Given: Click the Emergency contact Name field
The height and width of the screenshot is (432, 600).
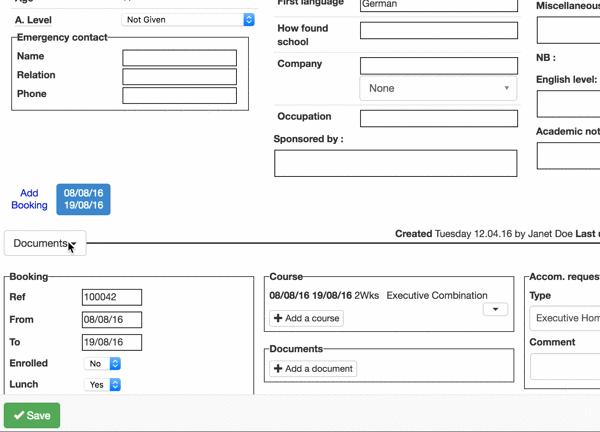Looking at the screenshot, I should coord(179,58).
